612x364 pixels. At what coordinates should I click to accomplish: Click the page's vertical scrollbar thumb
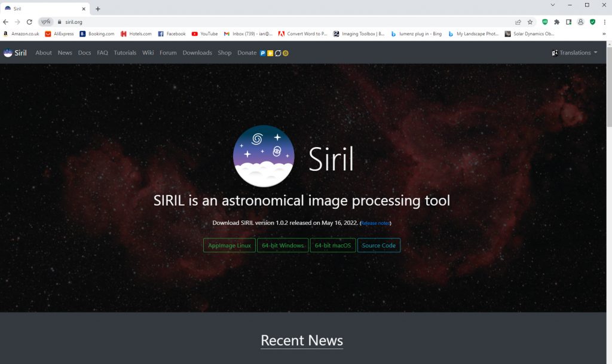point(609,87)
